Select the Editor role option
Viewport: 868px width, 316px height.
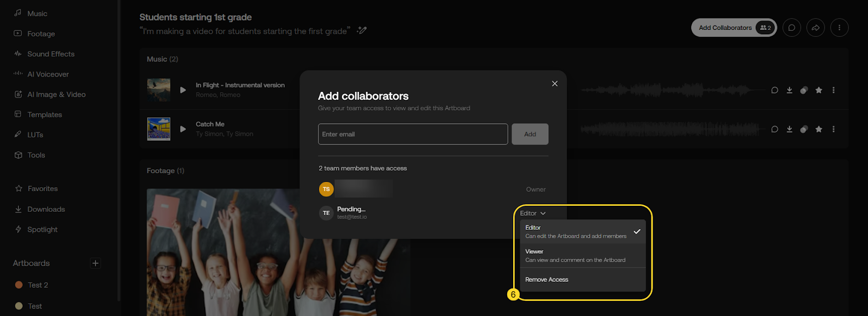[x=575, y=232]
